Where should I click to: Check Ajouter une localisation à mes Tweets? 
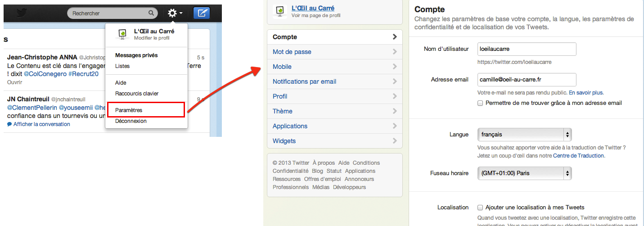point(480,208)
